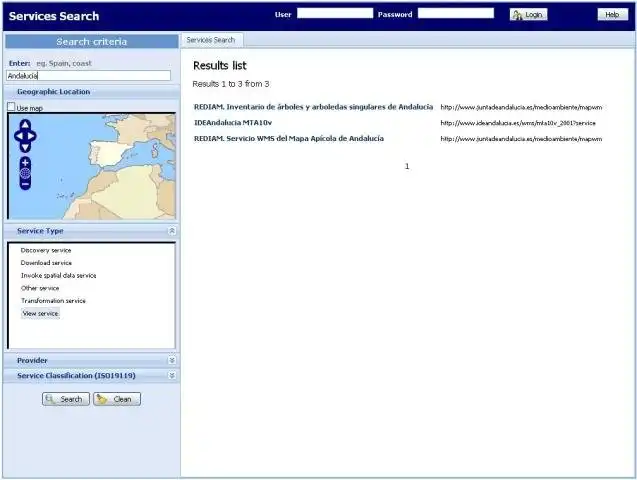Click the Search button
The height and width of the screenshot is (480, 637).
point(65,399)
